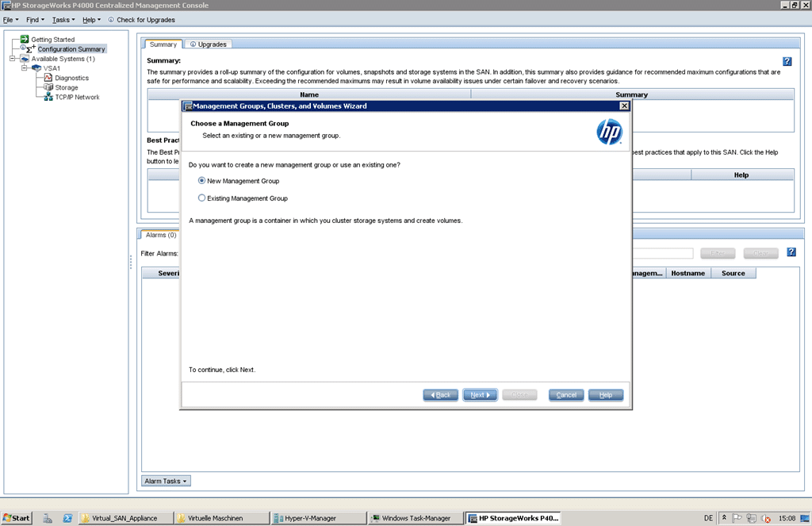
Task: Launch PowerShell from the quick launch bar
Action: coord(67,518)
